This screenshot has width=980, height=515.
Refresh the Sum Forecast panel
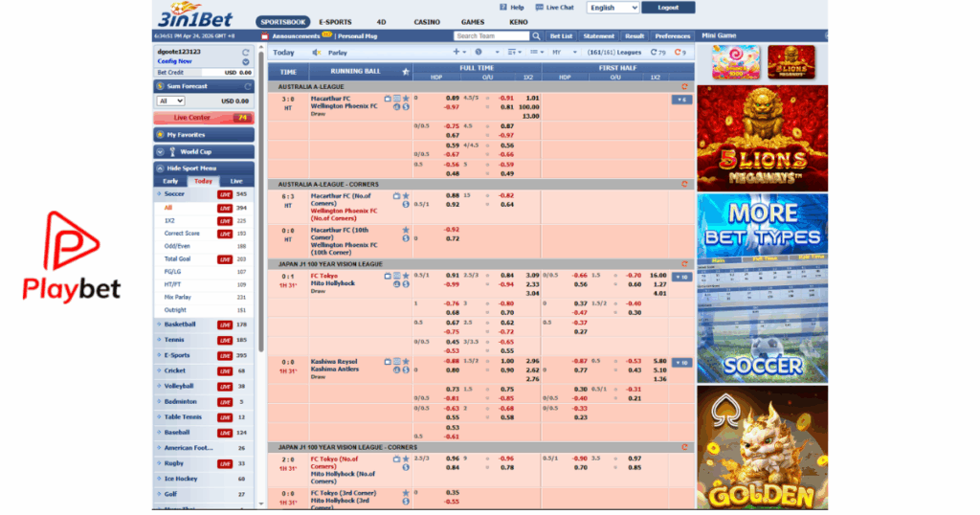[248, 86]
